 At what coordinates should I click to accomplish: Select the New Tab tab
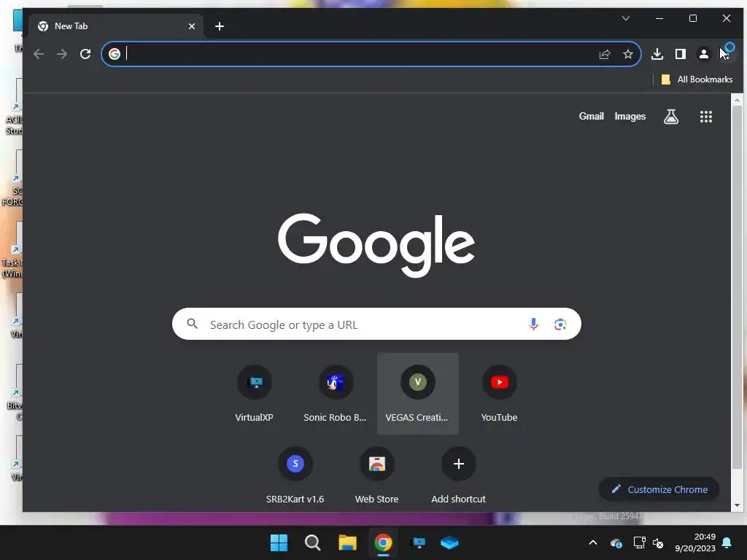116,26
